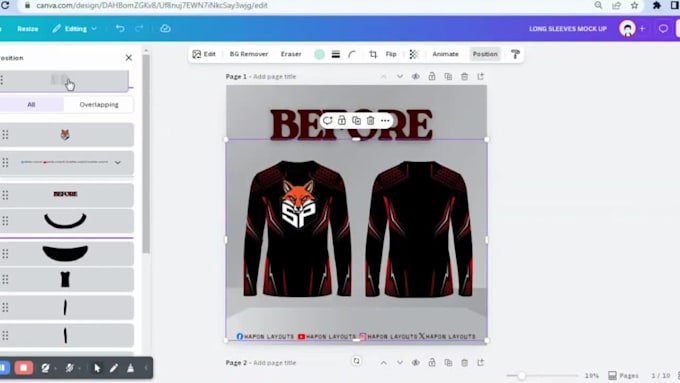Select the shirt body shape layer
680x383 pixels.
(66, 280)
